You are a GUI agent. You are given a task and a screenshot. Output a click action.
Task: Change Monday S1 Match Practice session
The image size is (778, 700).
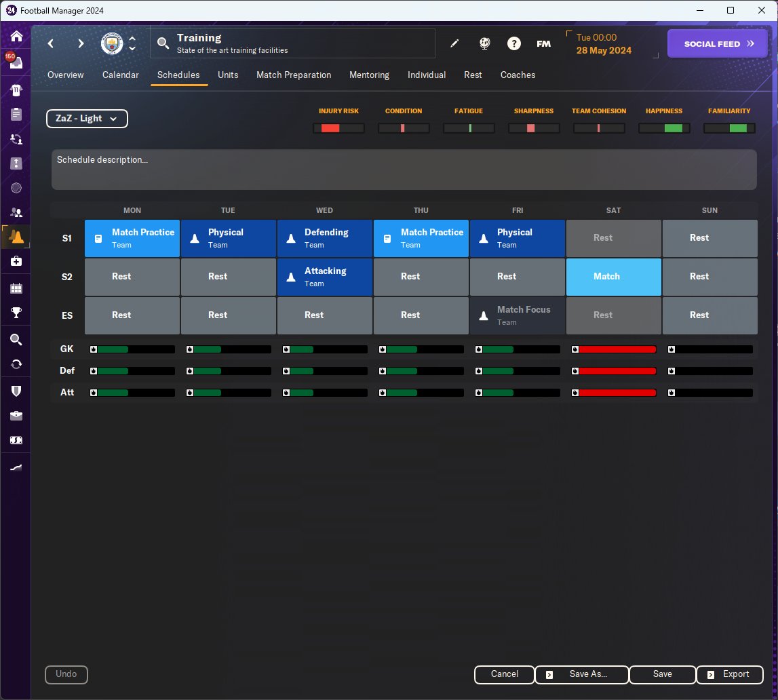point(132,238)
